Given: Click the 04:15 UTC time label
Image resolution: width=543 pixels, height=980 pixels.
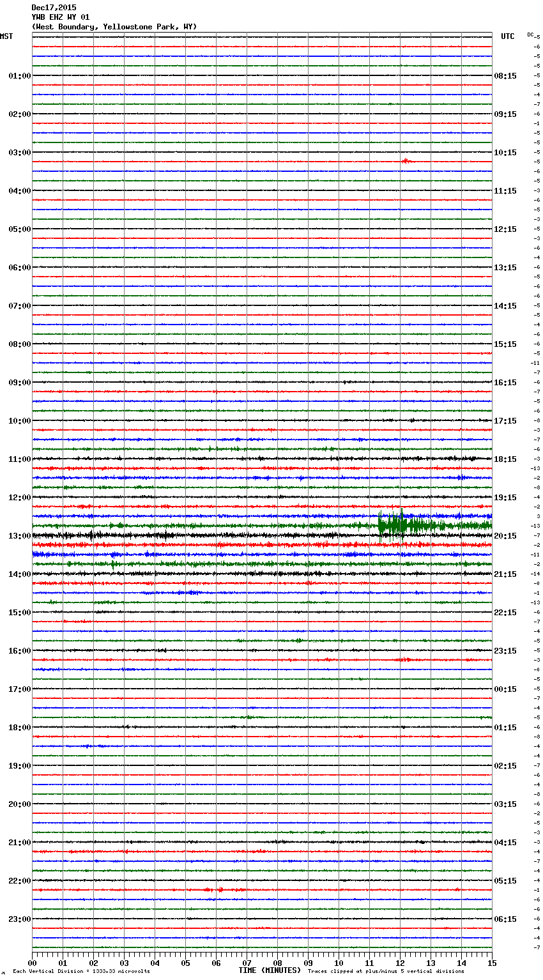Looking at the screenshot, I should [505, 843].
